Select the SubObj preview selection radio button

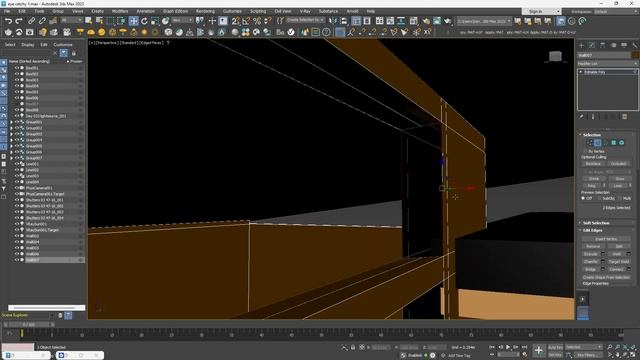point(600,198)
